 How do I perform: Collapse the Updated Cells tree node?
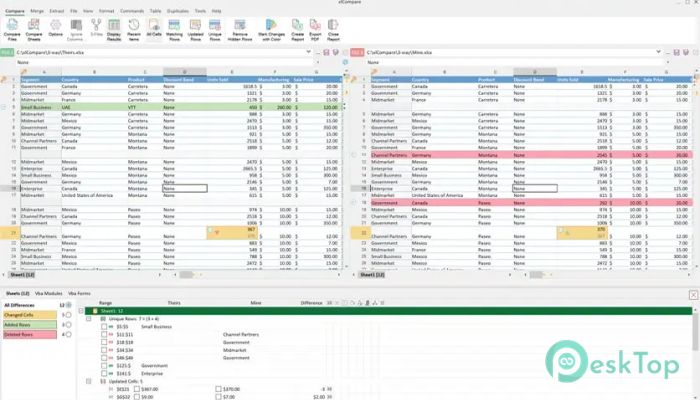click(x=88, y=381)
